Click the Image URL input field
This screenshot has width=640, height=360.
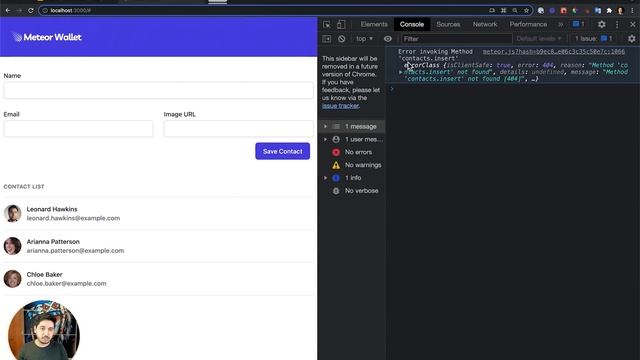pyautogui.click(x=238, y=129)
